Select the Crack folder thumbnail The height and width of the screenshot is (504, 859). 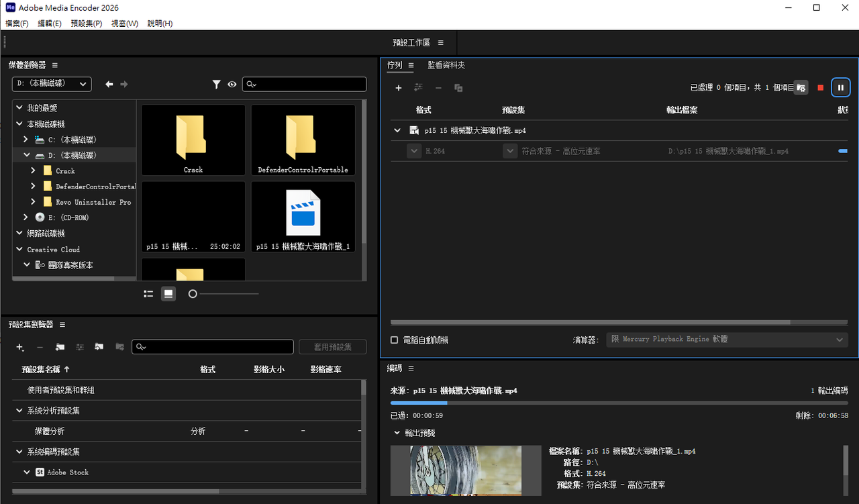[x=193, y=140]
